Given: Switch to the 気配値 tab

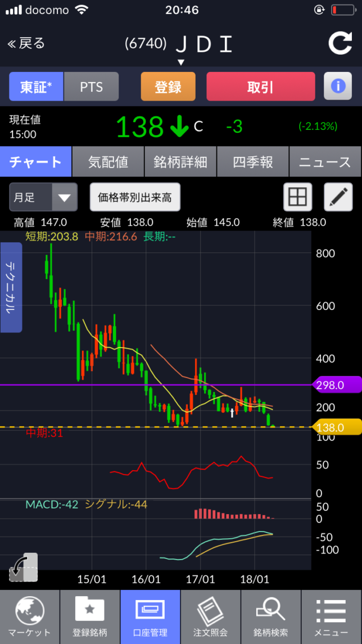Looking at the screenshot, I should [x=108, y=162].
